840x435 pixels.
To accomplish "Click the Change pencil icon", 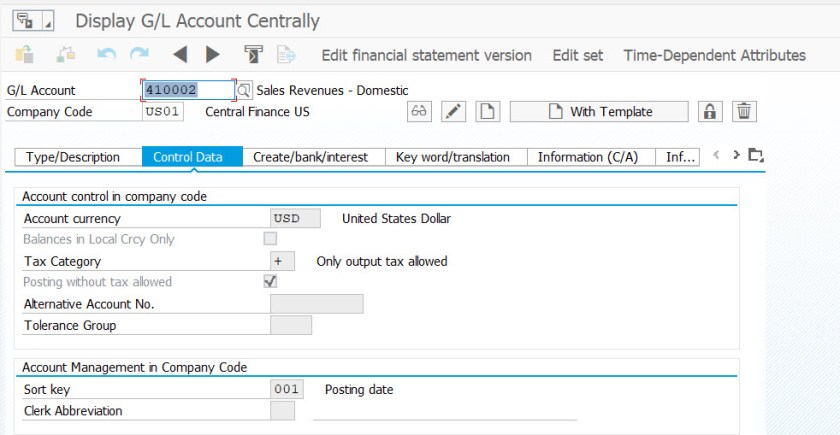I will [453, 112].
